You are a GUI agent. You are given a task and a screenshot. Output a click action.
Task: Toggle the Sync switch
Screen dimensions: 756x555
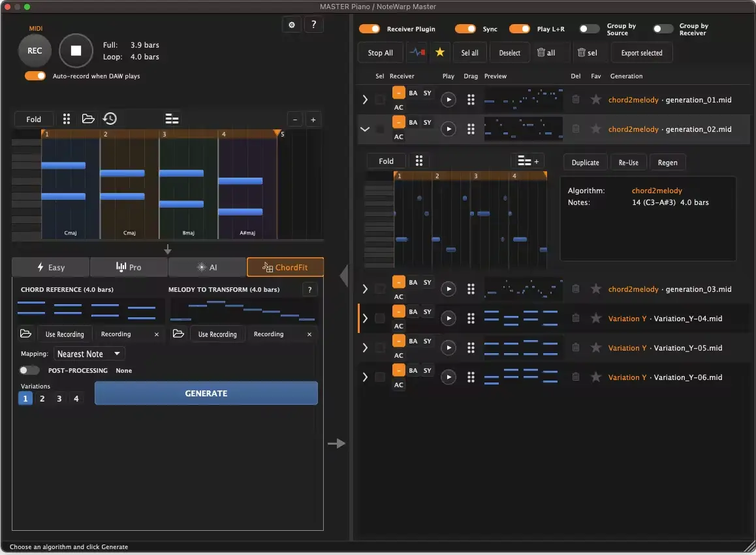465,29
